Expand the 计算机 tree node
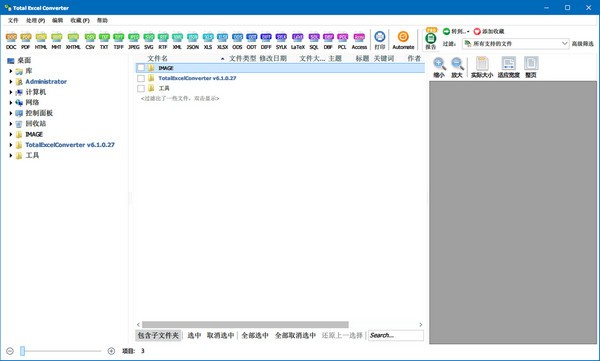The height and width of the screenshot is (361, 600). pyautogui.click(x=11, y=92)
